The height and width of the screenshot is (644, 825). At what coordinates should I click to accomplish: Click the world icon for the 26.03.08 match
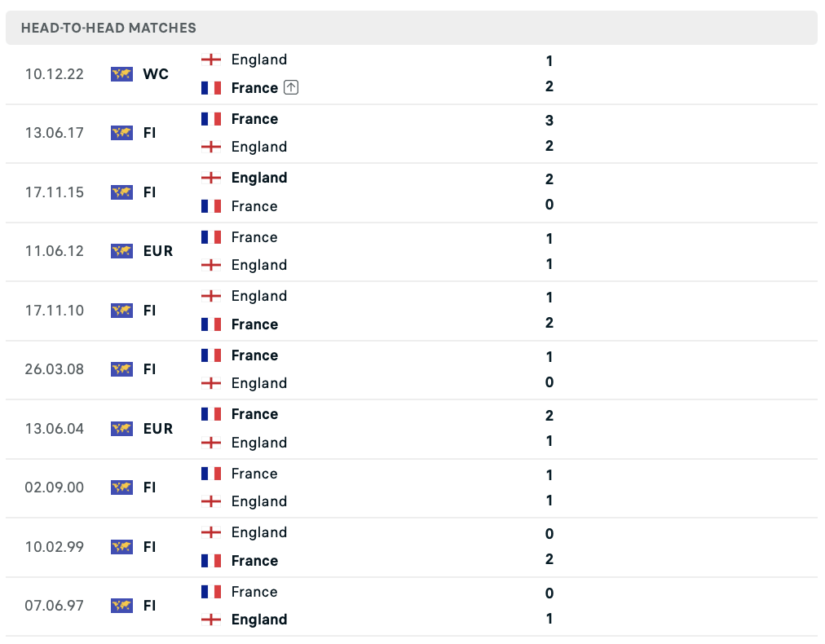pos(121,369)
